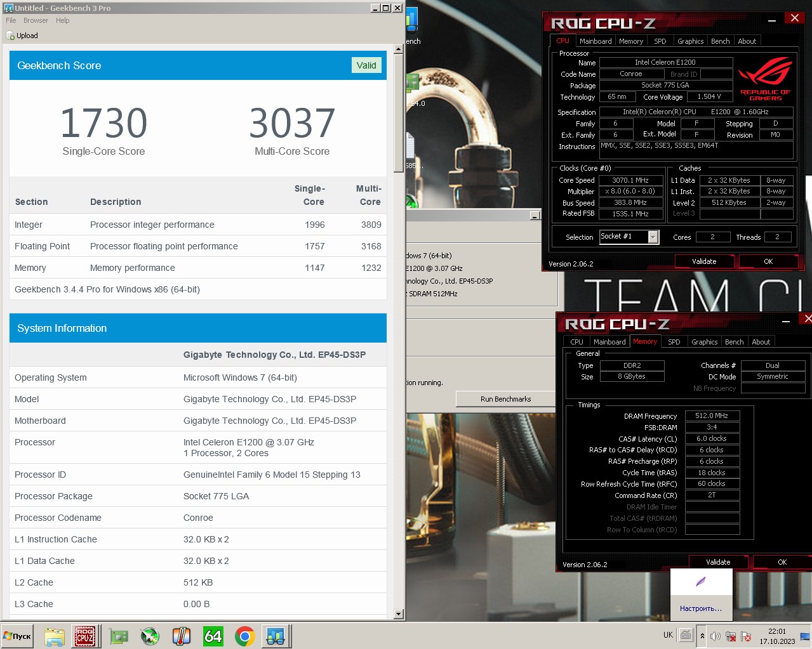Switch to Mainboard tab in upper CPU-Z

click(596, 41)
